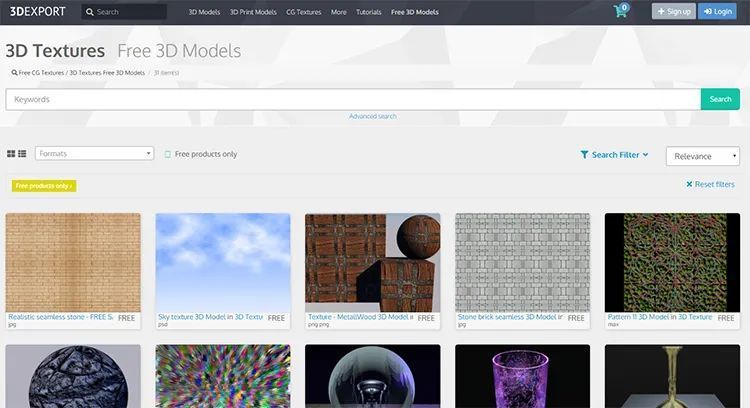
Task: Open the Stone brick seamless thumbnail
Action: (523, 263)
